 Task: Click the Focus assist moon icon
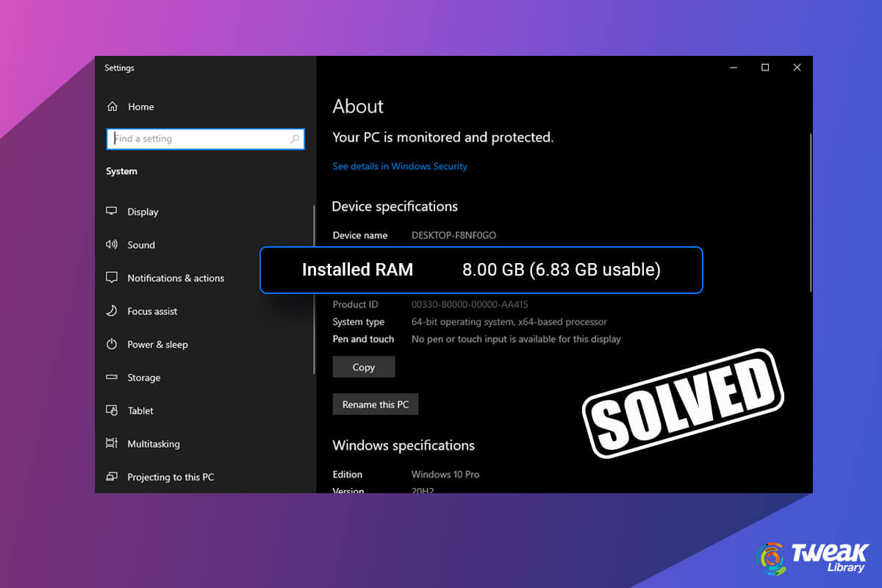pyautogui.click(x=112, y=311)
